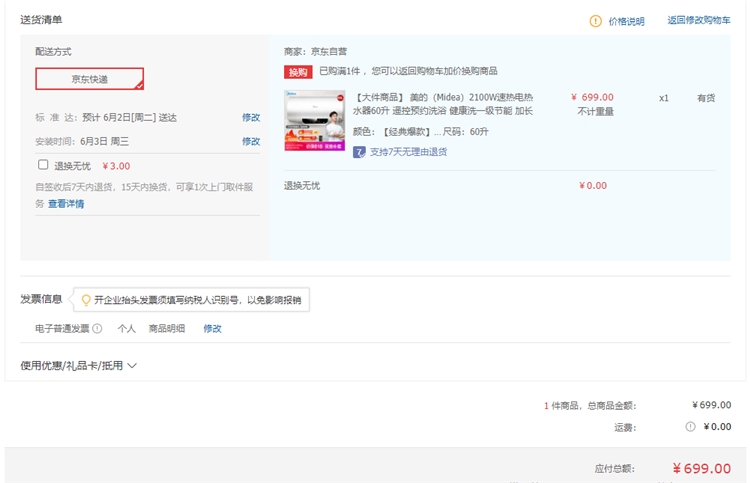Screen dimensions: 750x483
Task: Open the 价格说明 link
Action: 626,21
